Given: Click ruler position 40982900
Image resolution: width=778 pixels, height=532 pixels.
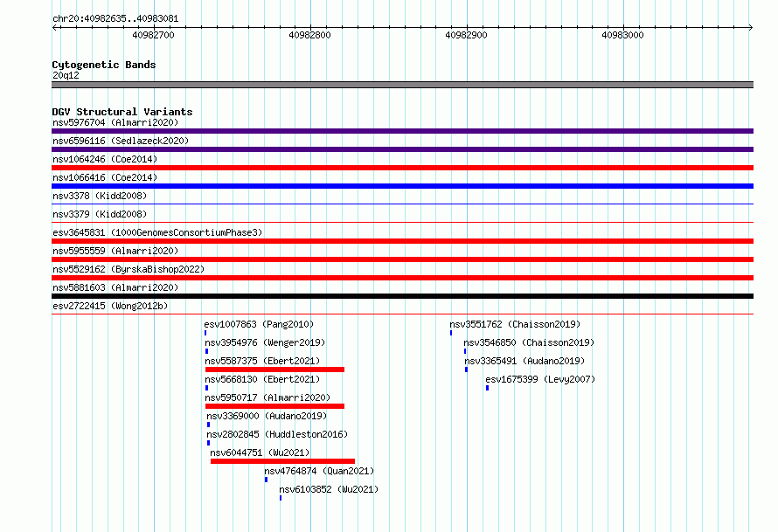Looking at the screenshot, I should coord(467,35).
